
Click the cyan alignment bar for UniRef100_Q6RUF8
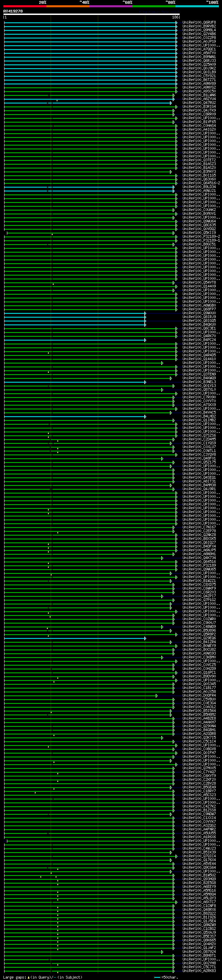coord(91,23)
